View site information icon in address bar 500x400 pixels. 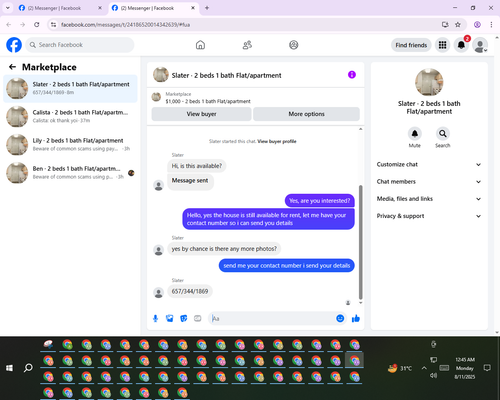point(53,25)
